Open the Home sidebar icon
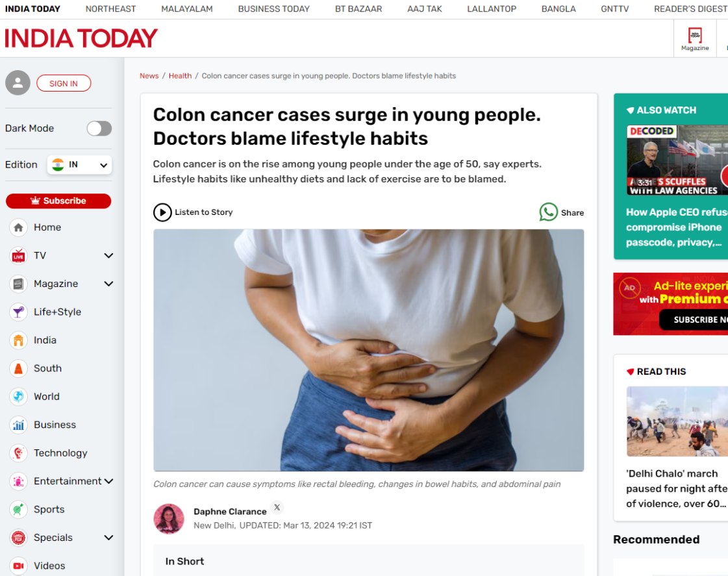 18,227
